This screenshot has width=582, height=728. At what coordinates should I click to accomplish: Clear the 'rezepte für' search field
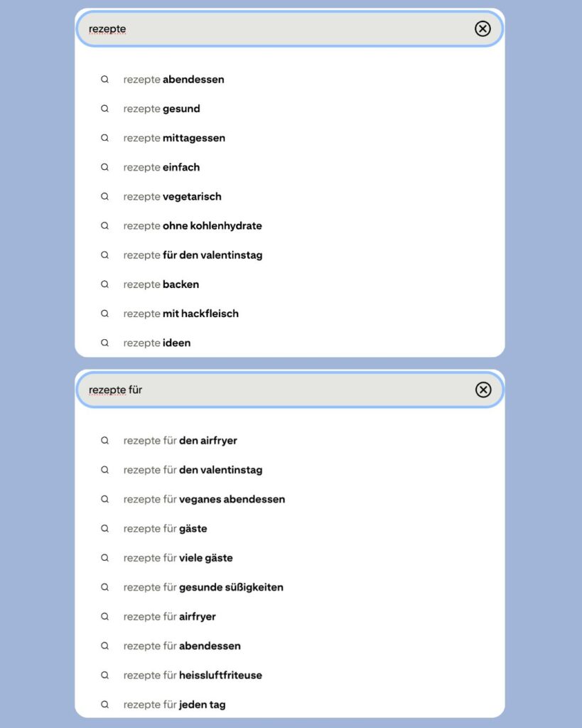(483, 390)
